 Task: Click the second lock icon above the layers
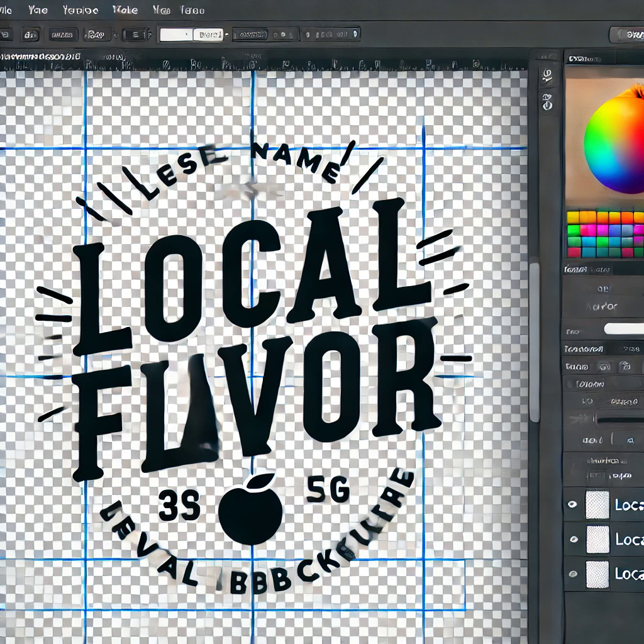pos(625,366)
